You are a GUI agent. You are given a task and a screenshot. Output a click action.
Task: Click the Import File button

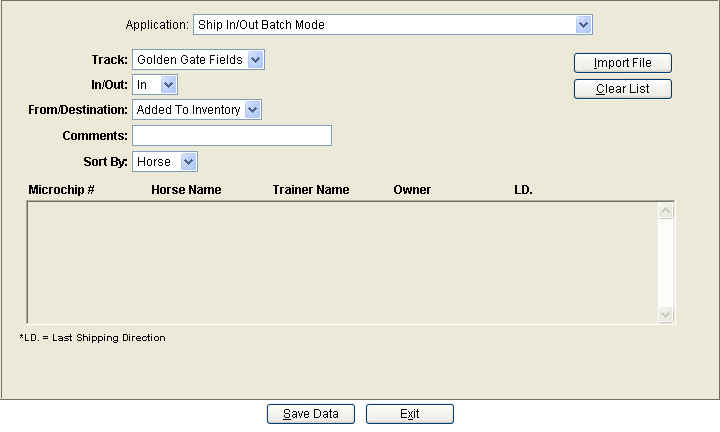(623, 63)
